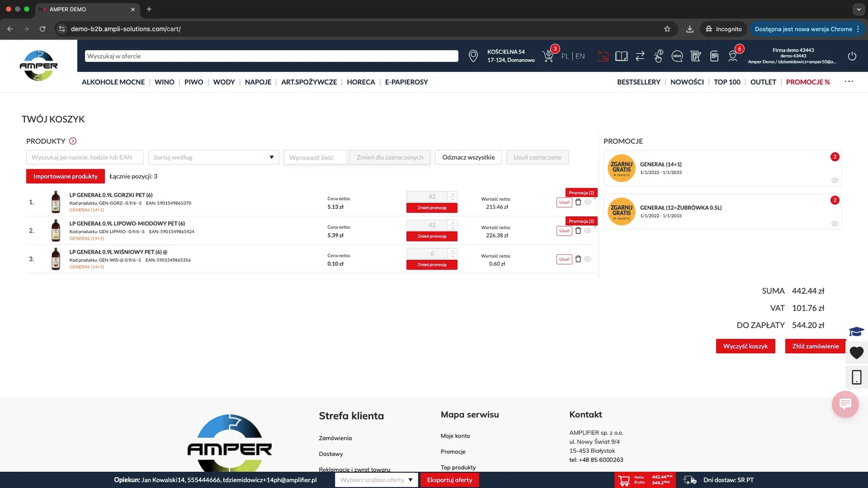The height and width of the screenshot is (488, 868).
Task: Switch language to EN
Action: (x=580, y=56)
